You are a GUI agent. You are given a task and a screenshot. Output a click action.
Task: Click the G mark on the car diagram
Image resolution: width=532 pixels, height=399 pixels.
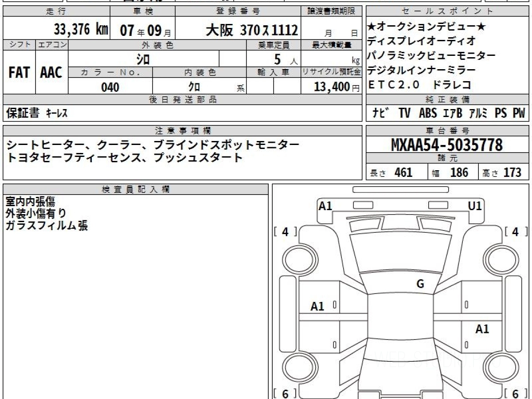(420, 285)
